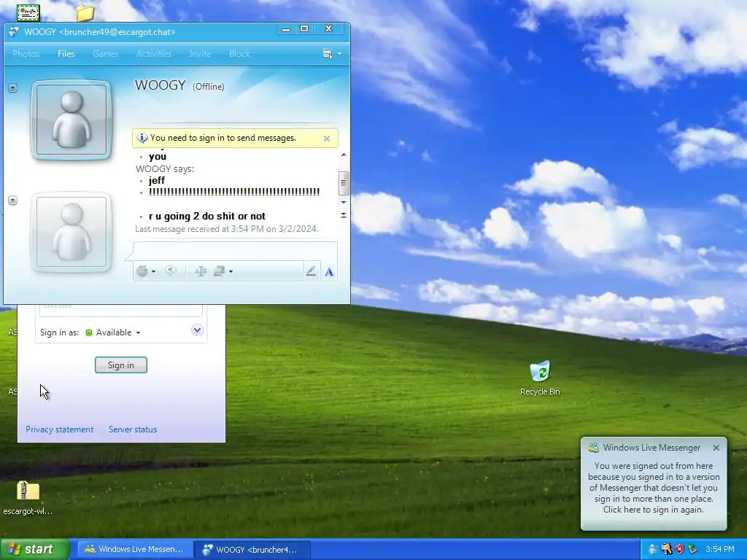The width and height of the screenshot is (747, 560).
Task: Click the change font AB icon
Action: 200,271
